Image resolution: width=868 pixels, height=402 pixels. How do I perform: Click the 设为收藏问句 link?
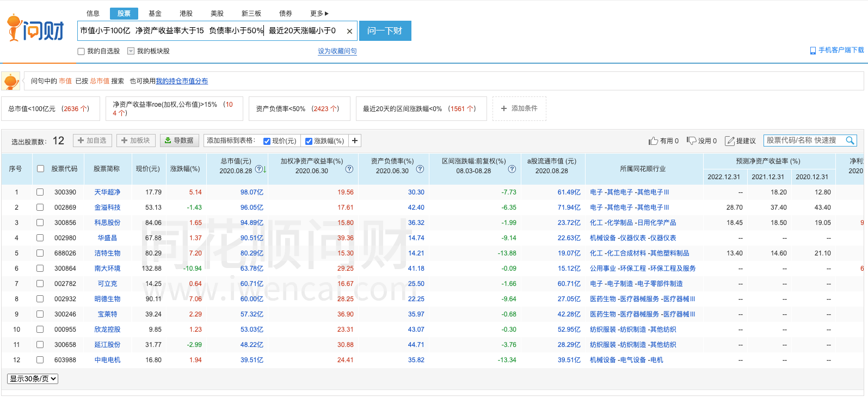coord(337,51)
